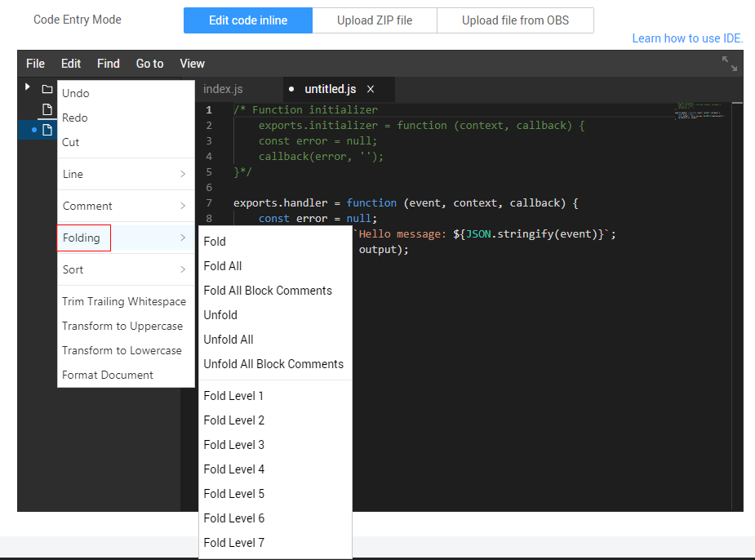Viewport: 755px width, 560px height.
Task: Select Edit code inline mode
Action: point(248,20)
